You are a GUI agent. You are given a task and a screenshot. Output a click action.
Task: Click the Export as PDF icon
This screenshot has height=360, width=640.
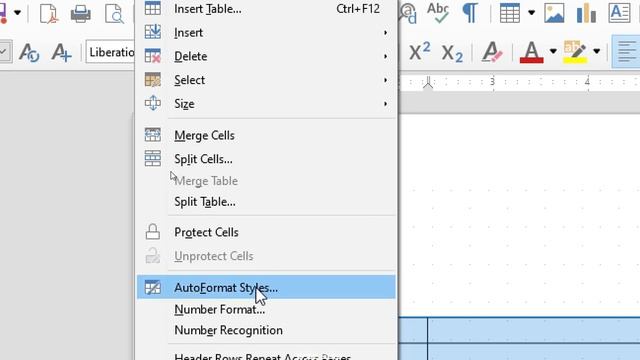[48, 13]
